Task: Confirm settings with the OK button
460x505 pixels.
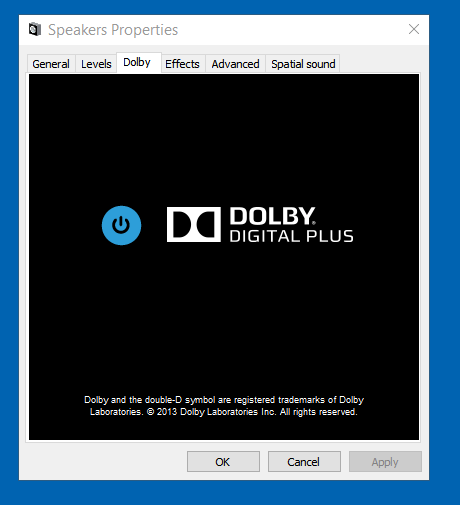Action: click(223, 462)
